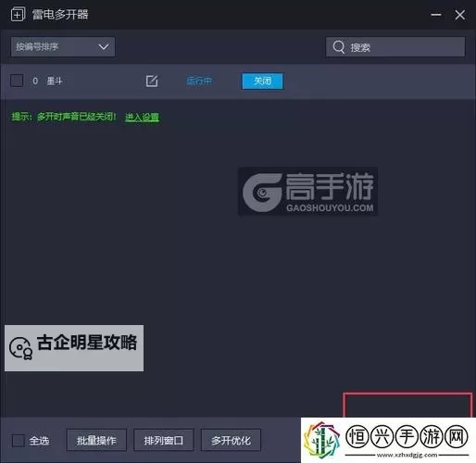Click the 运行中 status text
The image size is (476, 463).
tap(199, 81)
